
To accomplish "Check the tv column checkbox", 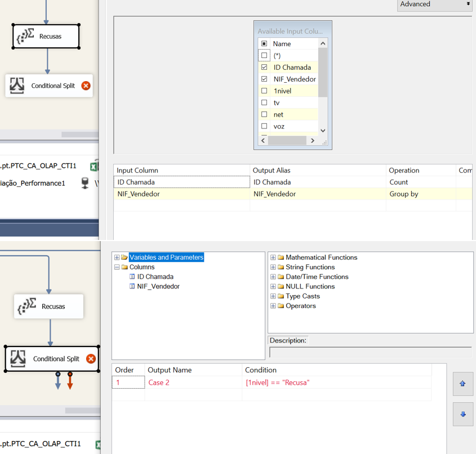I will pos(264,103).
